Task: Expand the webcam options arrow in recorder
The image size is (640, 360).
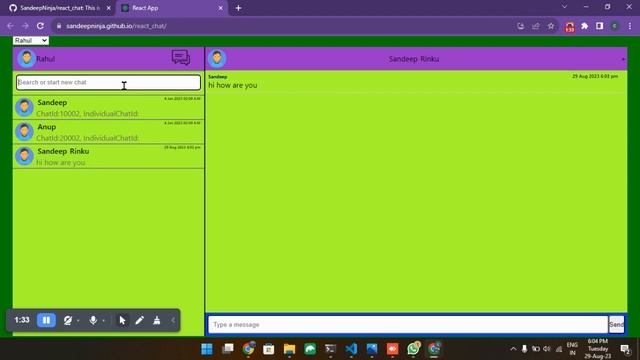Action: pyautogui.click(x=78, y=321)
